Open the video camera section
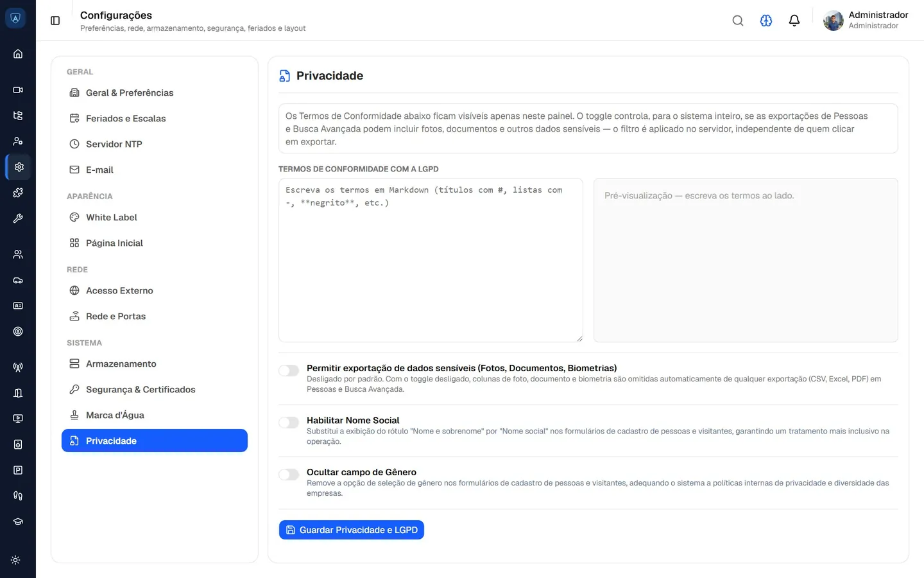Image resolution: width=924 pixels, height=578 pixels. coord(18,90)
